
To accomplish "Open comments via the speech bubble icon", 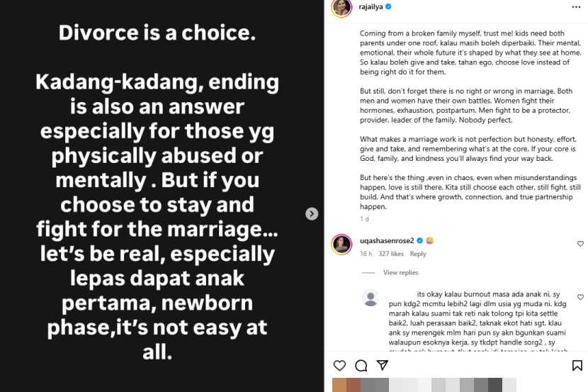I will 361,366.
